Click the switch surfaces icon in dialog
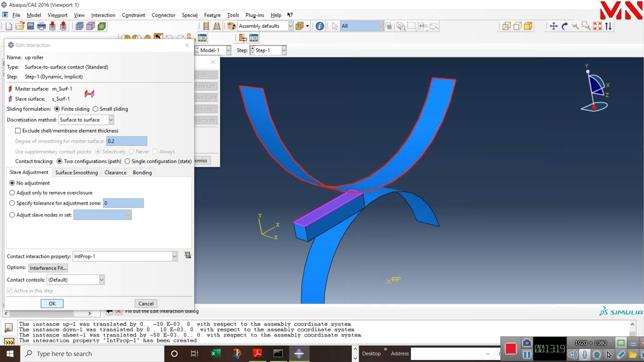The height and width of the screenshot is (362, 644). [89, 94]
